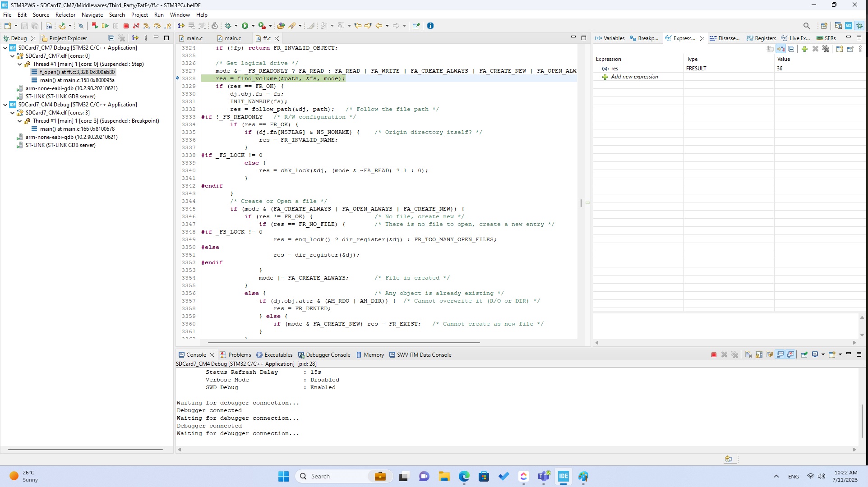Resume program execution with green play icon
Screen dimensions: 868x487
105,26
